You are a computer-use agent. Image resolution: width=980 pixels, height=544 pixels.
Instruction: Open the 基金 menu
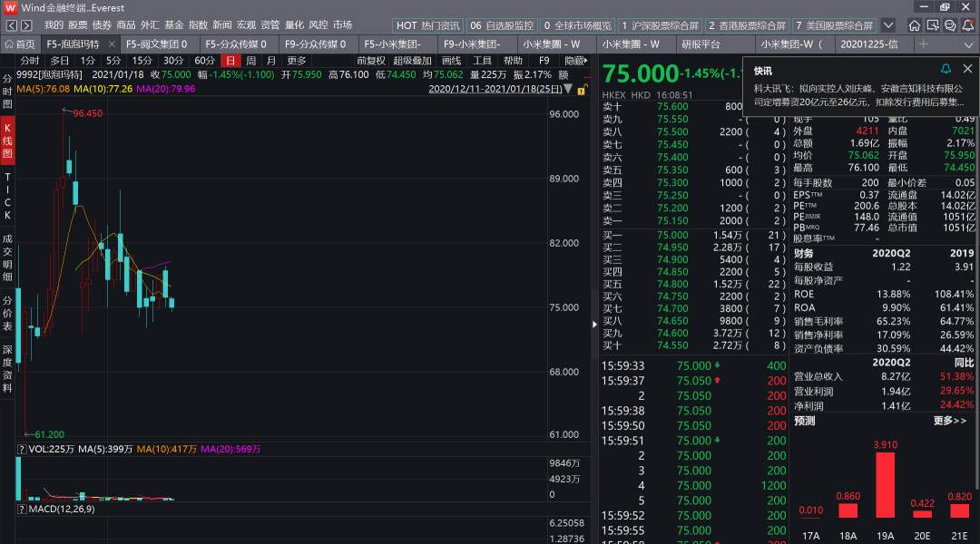(x=173, y=25)
